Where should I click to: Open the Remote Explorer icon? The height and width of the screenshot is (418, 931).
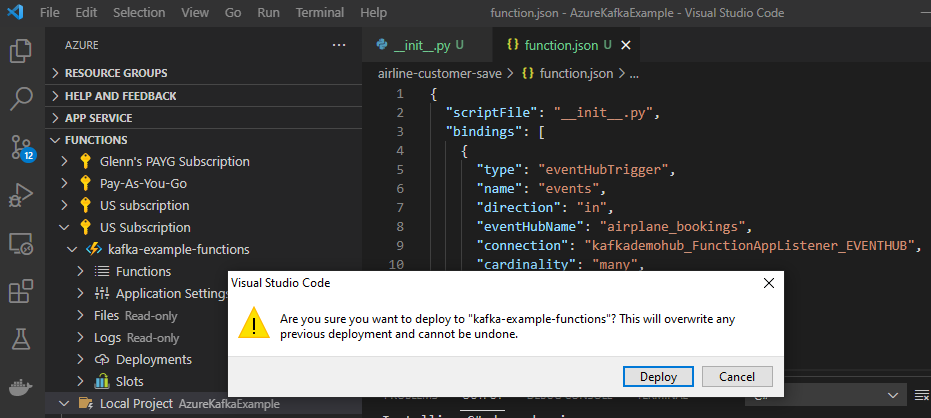point(21,244)
